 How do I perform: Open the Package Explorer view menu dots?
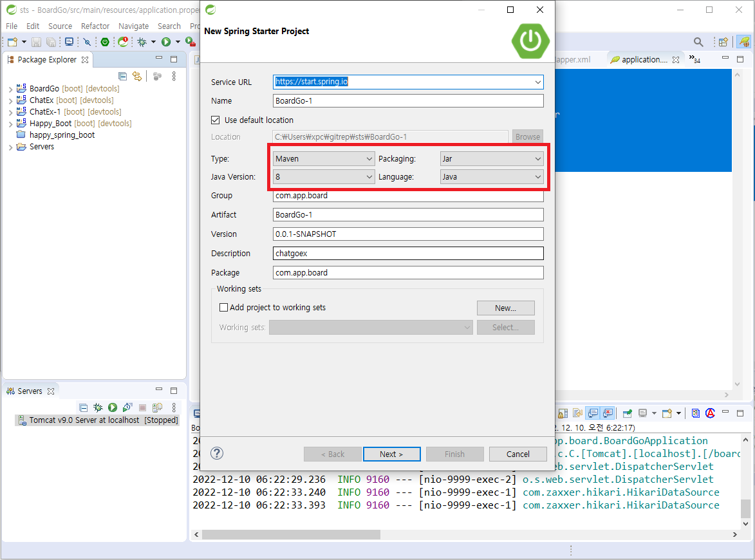(174, 76)
